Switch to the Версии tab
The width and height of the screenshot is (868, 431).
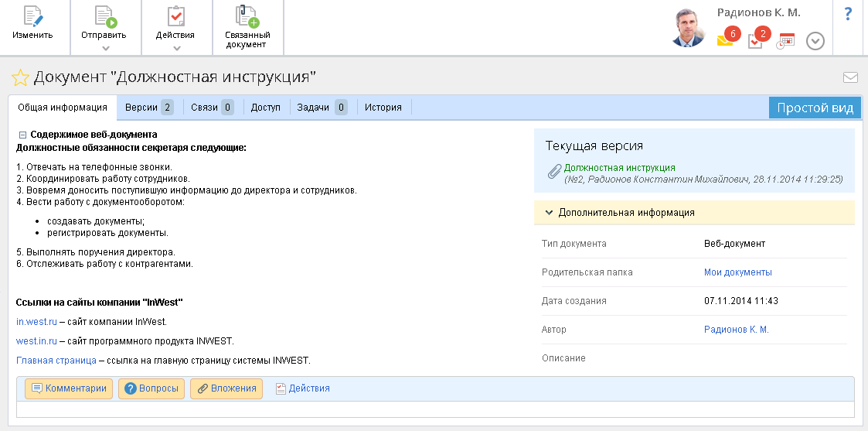[x=148, y=108]
